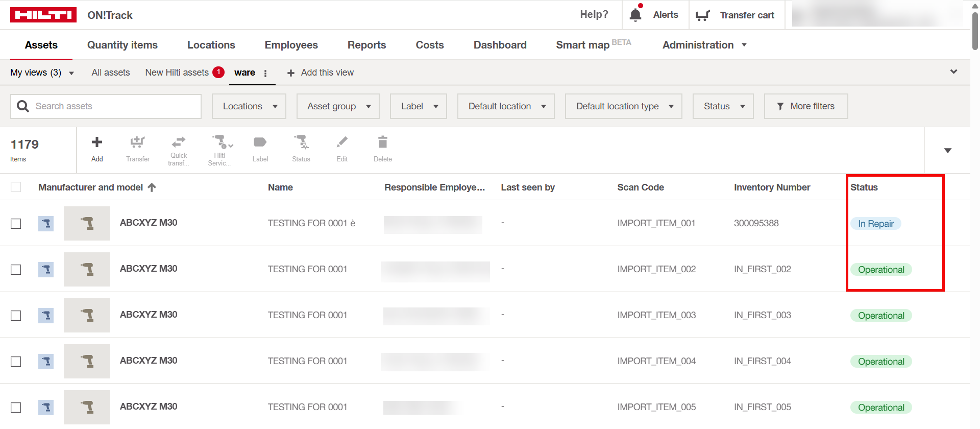Select the checkbox for IMPORT_ITEM_003 row
Viewport: 980px width, 429px height.
click(x=16, y=316)
